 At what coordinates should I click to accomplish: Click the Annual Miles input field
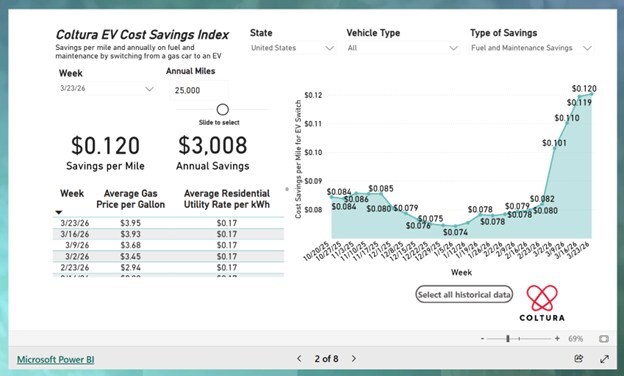[199, 90]
